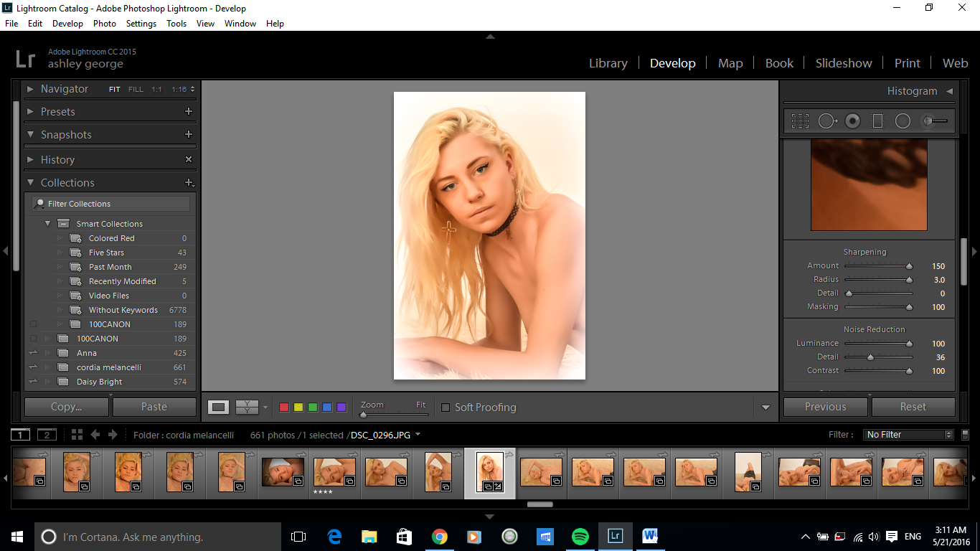Screen dimensions: 980x551
Task: Open Grid view from filmstrip bar
Action: [x=77, y=434]
